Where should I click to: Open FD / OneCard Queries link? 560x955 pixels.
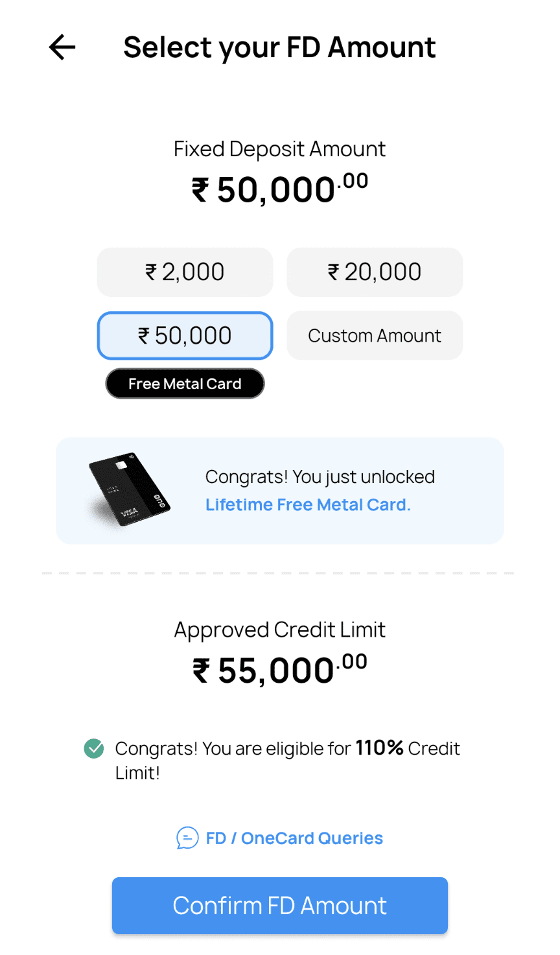point(294,838)
